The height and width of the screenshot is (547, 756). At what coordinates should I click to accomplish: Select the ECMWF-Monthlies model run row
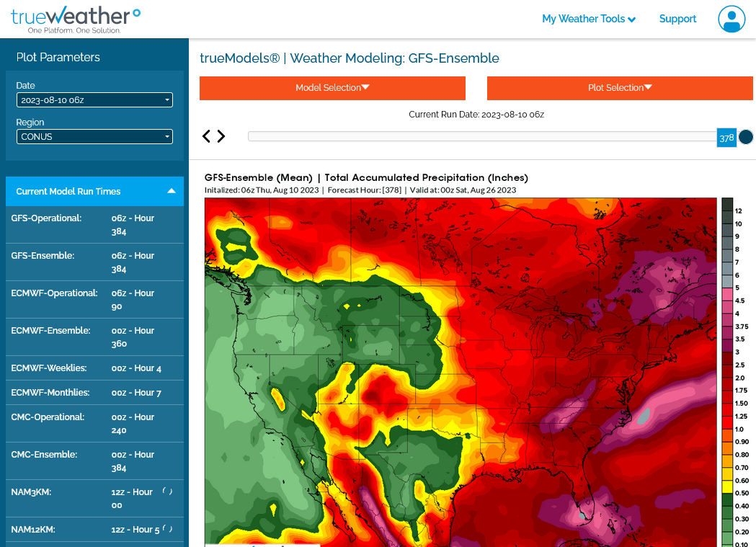point(94,393)
